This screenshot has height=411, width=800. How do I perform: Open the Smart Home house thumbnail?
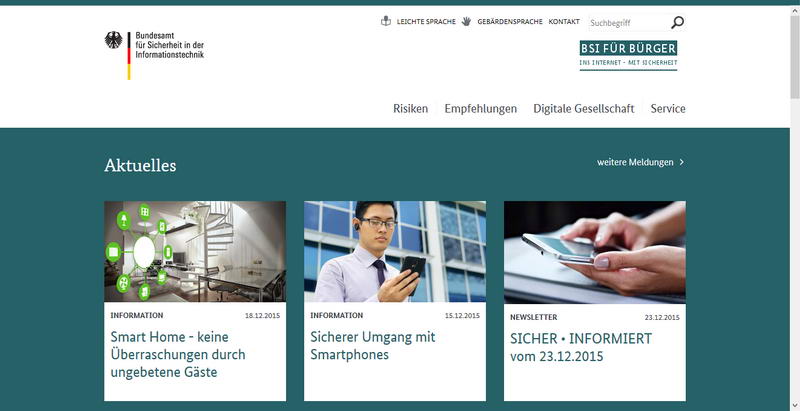pyautogui.click(x=195, y=251)
